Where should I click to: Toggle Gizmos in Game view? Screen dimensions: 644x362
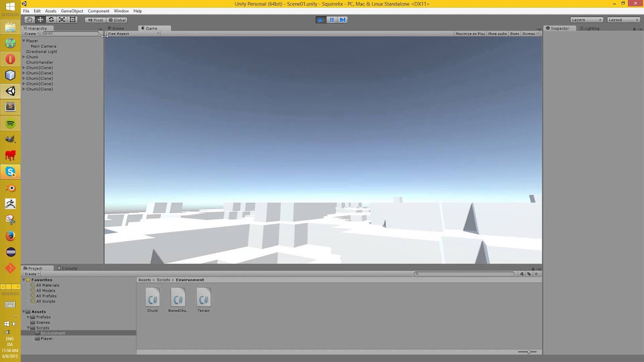pos(530,34)
